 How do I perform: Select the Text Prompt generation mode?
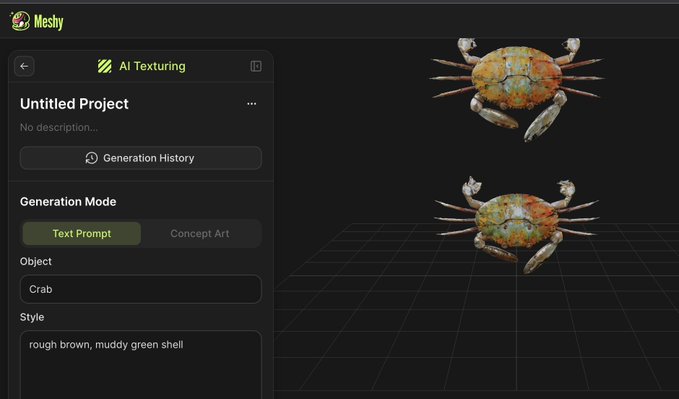point(82,234)
